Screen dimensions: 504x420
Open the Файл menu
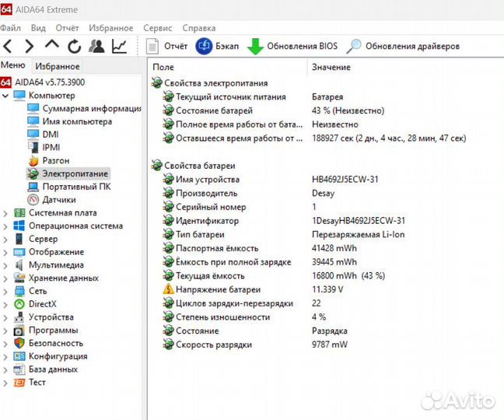[10, 28]
